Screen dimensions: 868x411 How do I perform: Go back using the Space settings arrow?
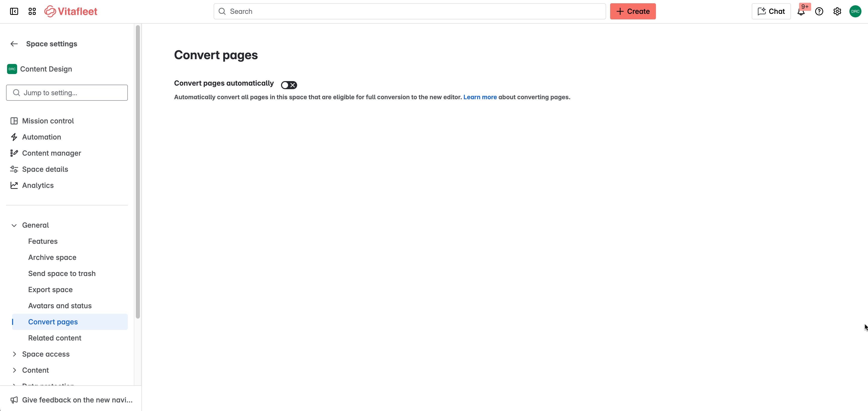[x=14, y=44]
